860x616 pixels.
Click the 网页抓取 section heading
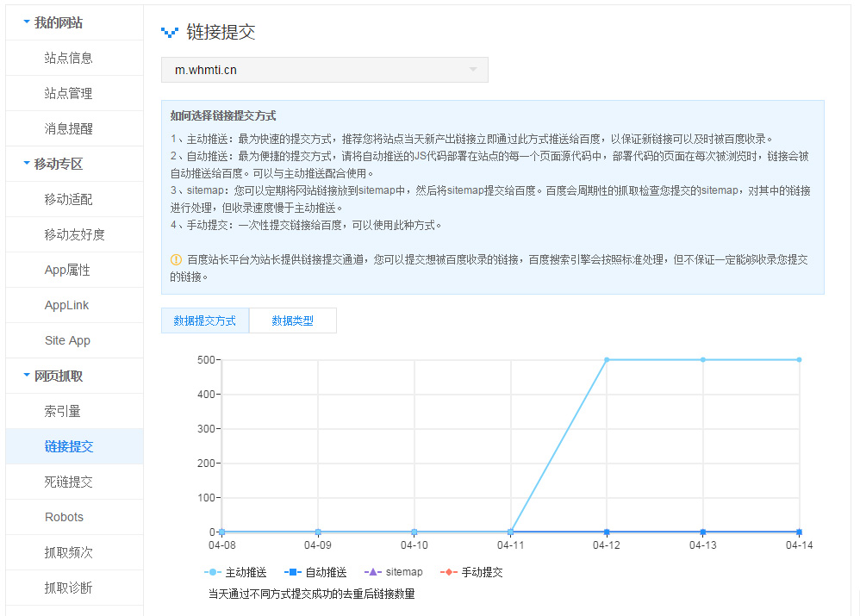point(58,376)
